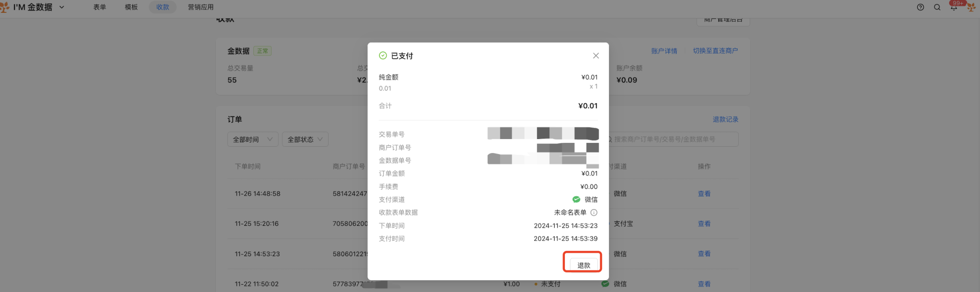Expand the I'M 金数据 workspace chevron
Screen dimensions: 980x292
point(62,7)
